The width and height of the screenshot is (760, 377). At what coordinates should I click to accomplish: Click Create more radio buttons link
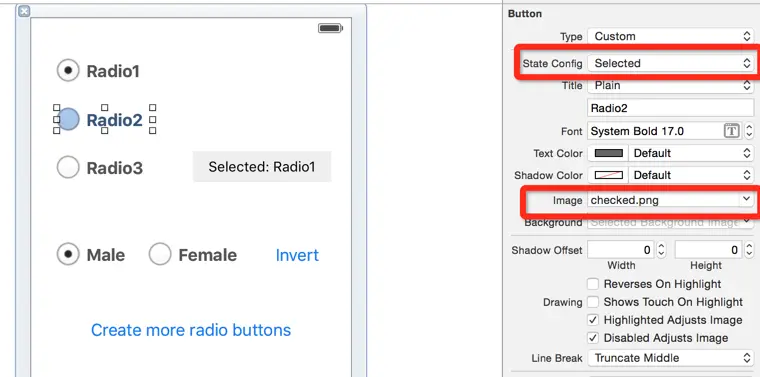(191, 330)
